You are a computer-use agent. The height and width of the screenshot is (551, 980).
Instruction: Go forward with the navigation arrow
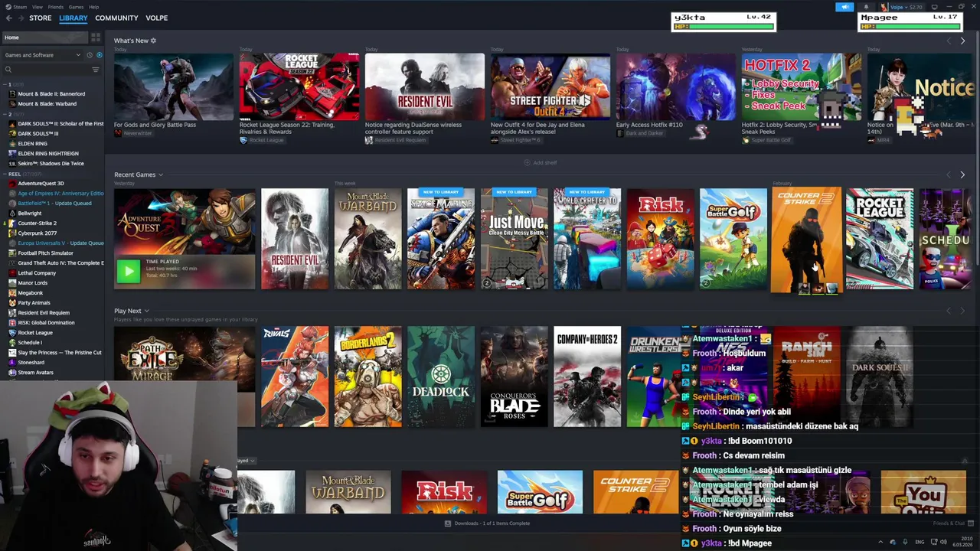[20, 18]
